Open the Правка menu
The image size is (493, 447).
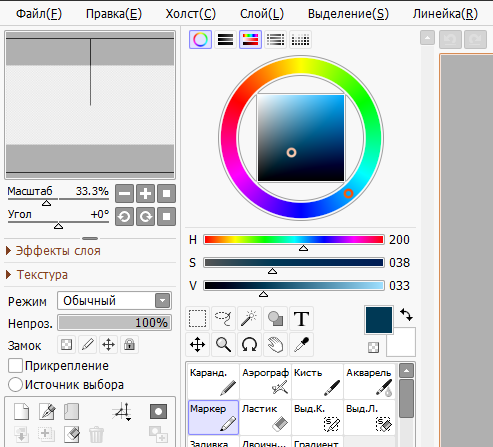pos(114,14)
